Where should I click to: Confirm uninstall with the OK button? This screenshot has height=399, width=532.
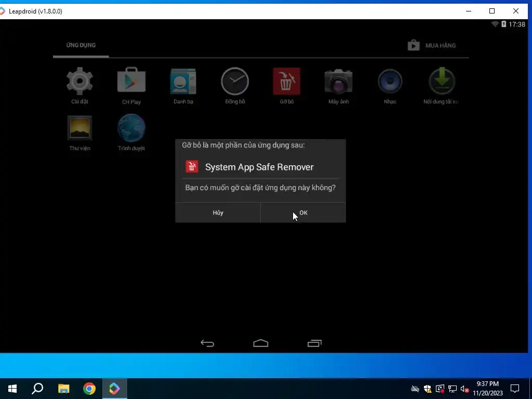coord(303,212)
